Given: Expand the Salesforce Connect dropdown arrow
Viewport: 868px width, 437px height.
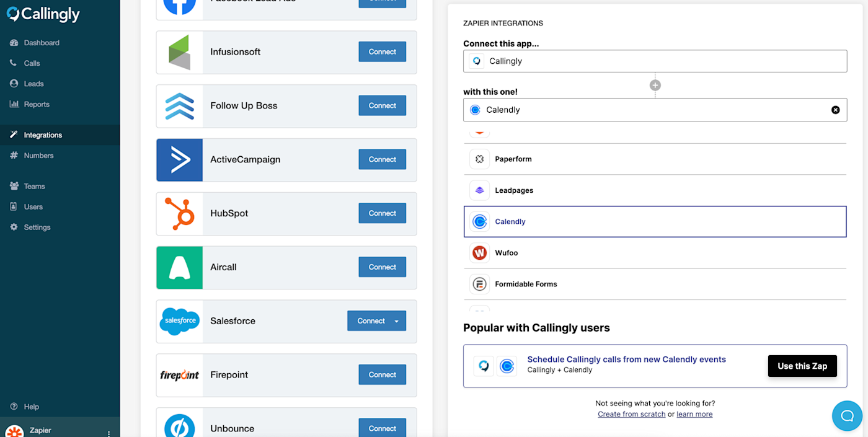Looking at the screenshot, I should [397, 321].
